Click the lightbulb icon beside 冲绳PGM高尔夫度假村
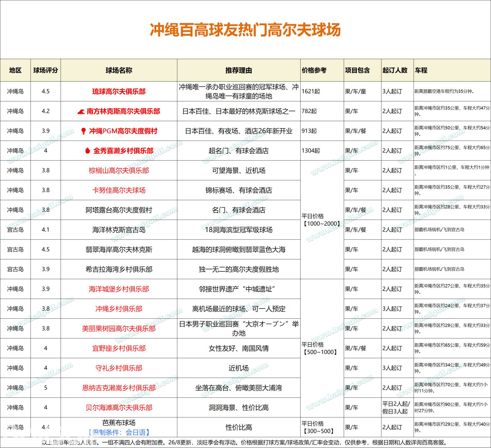Screen dimensions: 491x448 point(84,131)
